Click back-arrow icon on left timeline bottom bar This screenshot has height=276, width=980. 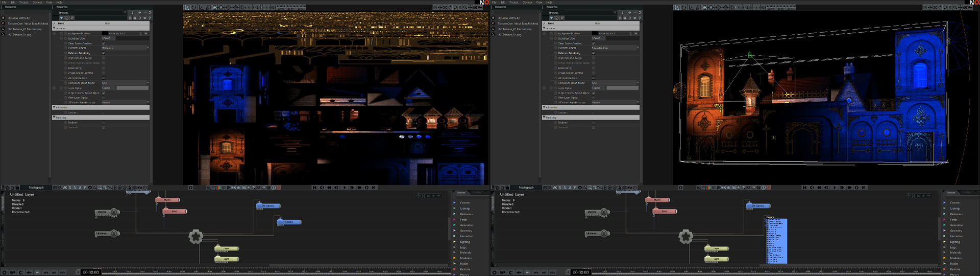[x=29, y=272]
